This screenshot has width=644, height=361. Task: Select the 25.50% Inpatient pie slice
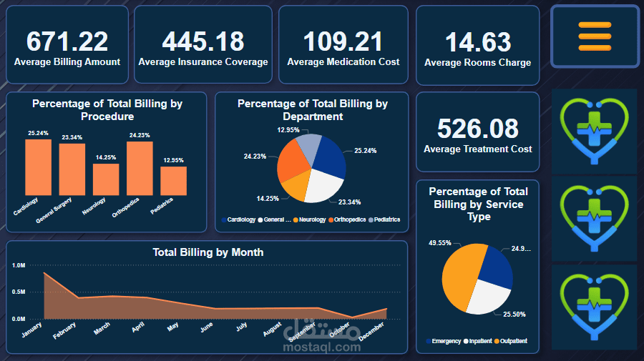click(x=490, y=297)
